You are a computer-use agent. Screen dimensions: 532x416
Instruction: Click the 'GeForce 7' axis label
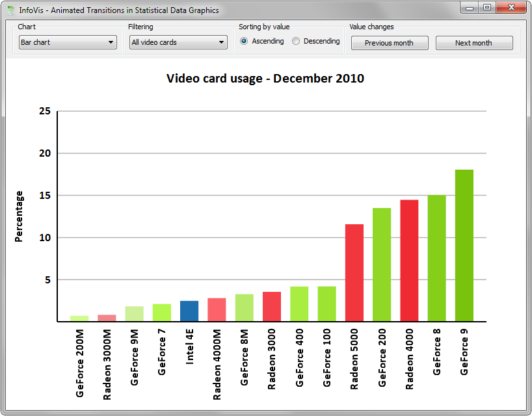coord(161,352)
